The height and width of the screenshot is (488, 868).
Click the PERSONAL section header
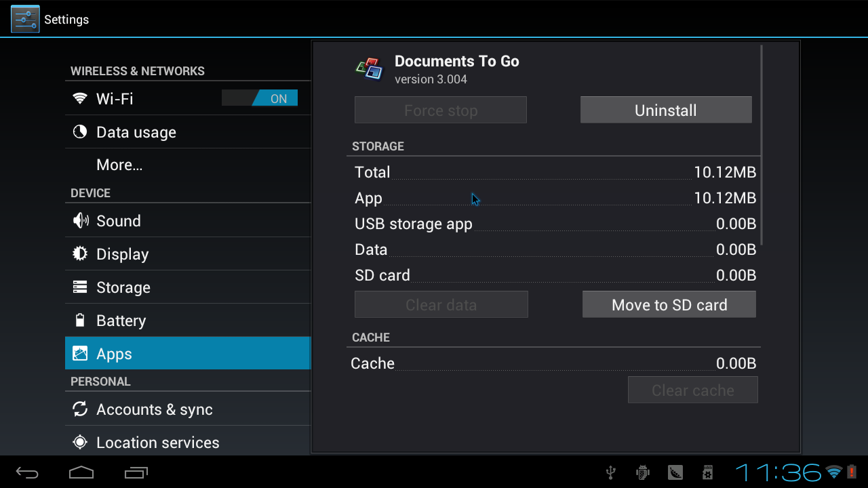coord(100,382)
